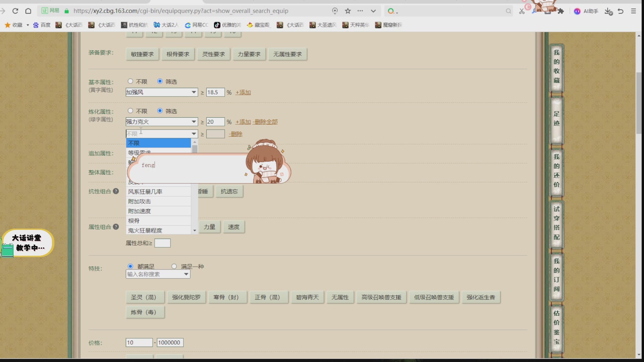Select 不限 radio for 炼化属性

[130, 111]
